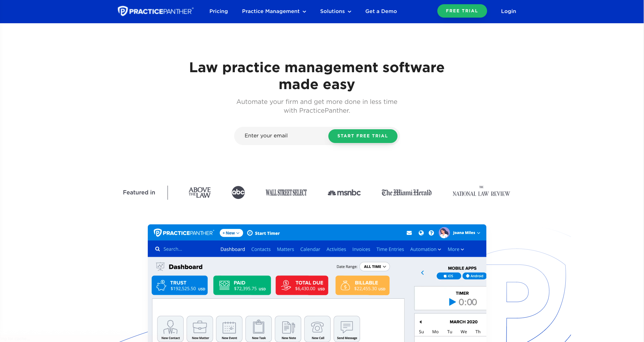Click Start Timer in the dashboard header
Image resolution: width=644 pixels, height=342 pixels.
coord(263,233)
